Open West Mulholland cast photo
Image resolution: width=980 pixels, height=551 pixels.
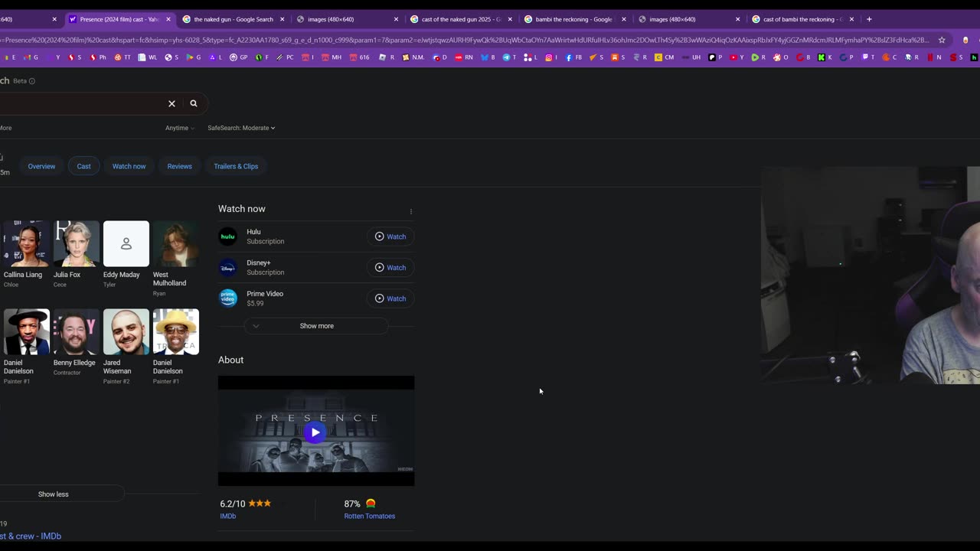(176, 243)
